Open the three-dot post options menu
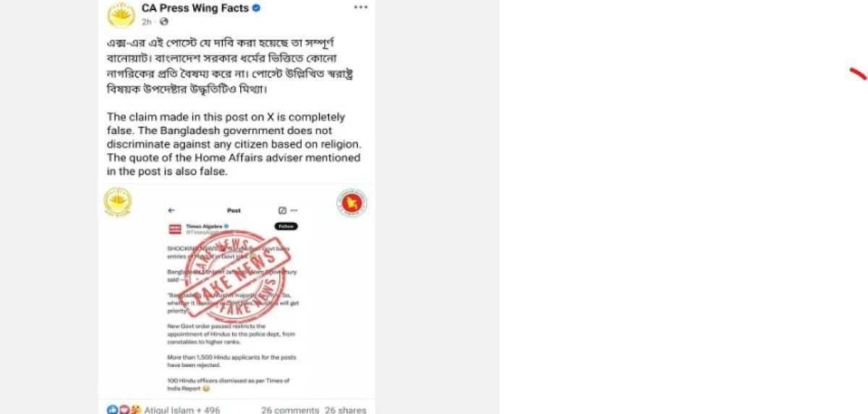 359,8
